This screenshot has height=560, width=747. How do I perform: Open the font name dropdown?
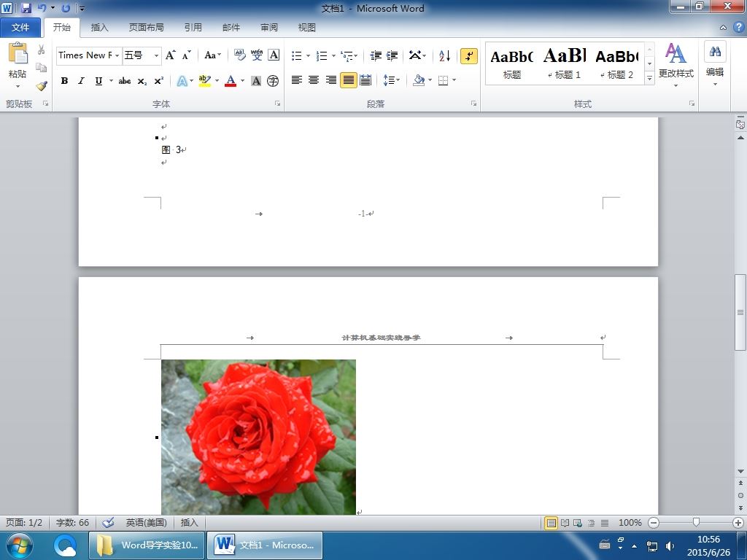(117, 55)
